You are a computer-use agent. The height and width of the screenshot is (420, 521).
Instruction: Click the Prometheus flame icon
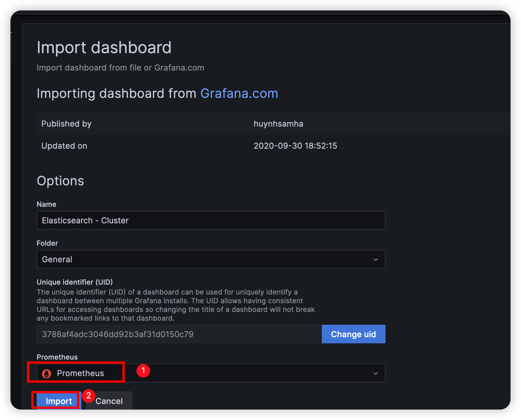click(47, 374)
